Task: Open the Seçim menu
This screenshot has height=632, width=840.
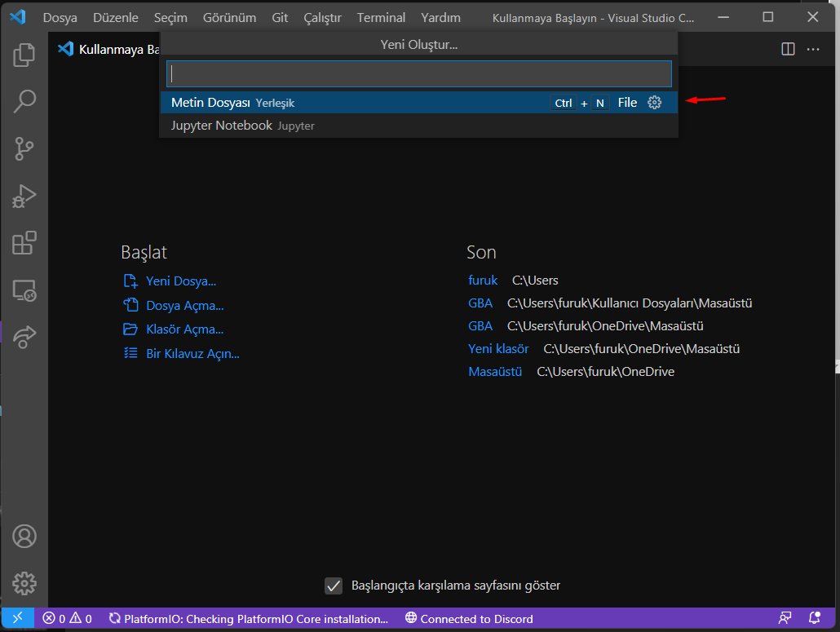Action: pyautogui.click(x=171, y=18)
